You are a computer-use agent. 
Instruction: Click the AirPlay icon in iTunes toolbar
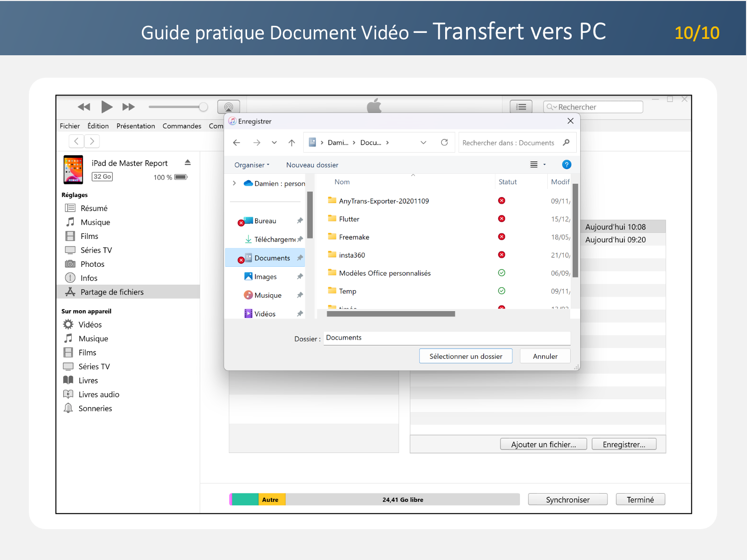(x=229, y=107)
